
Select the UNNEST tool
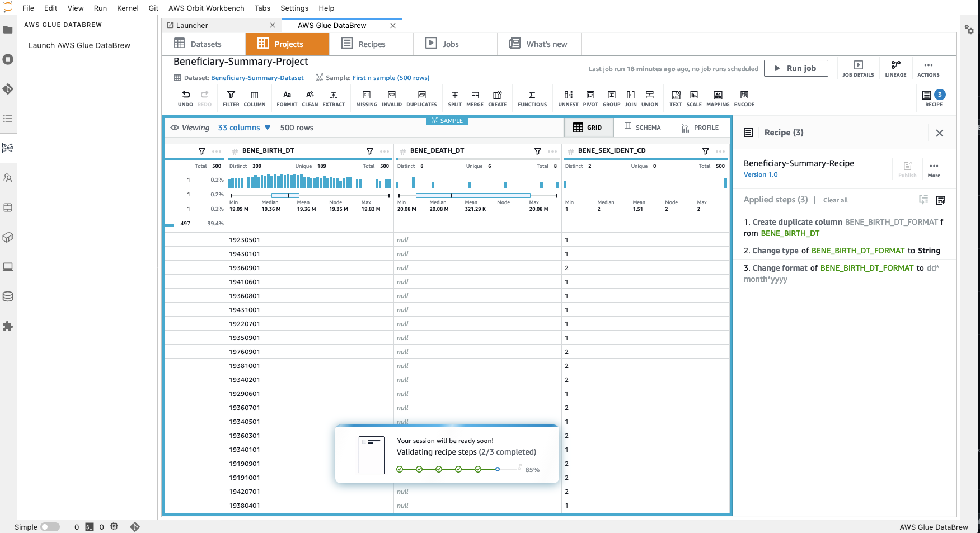(568, 98)
